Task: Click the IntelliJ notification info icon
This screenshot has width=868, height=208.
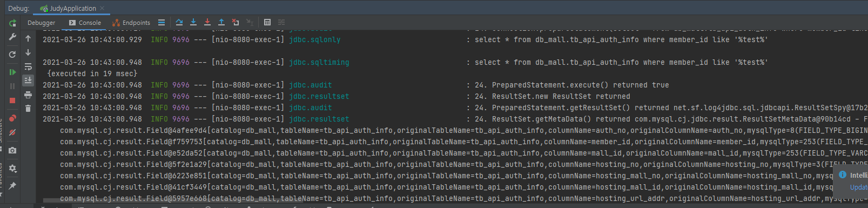Action: click(x=843, y=175)
